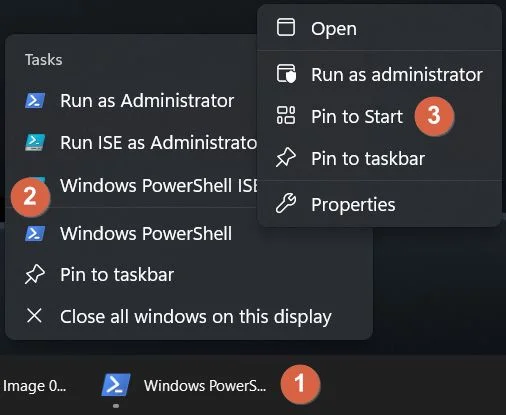Click the pushpin icon in the jump list
The width and height of the screenshot is (506, 415).
pos(35,274)
